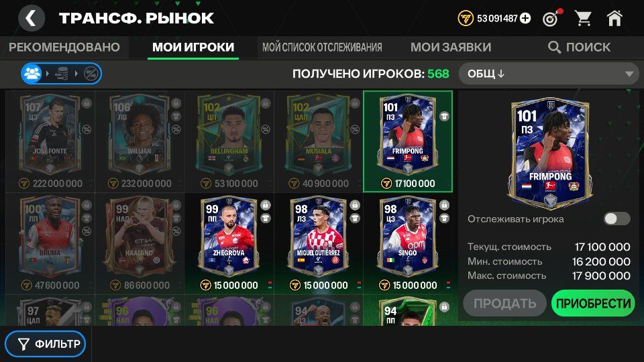Screen dimensions: 644x362
Task: Click the ПРИОБРЕСТИ button
Action: click(593, 303)
